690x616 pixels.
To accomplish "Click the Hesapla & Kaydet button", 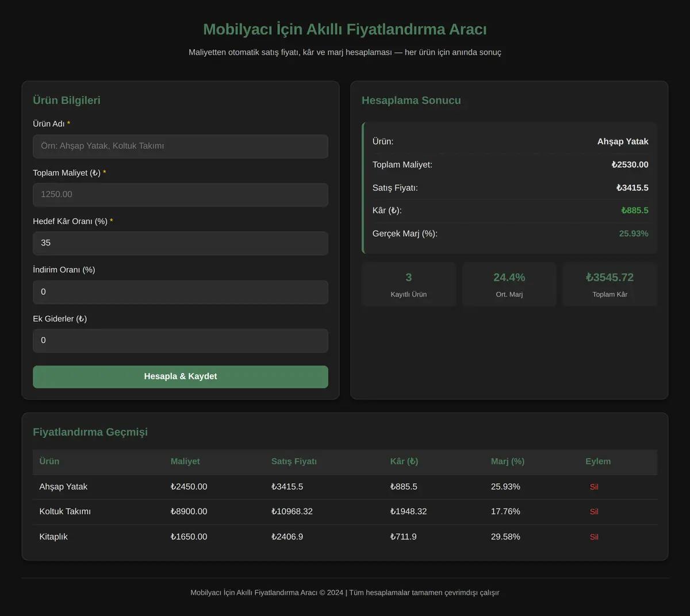I will pos(181,376).
